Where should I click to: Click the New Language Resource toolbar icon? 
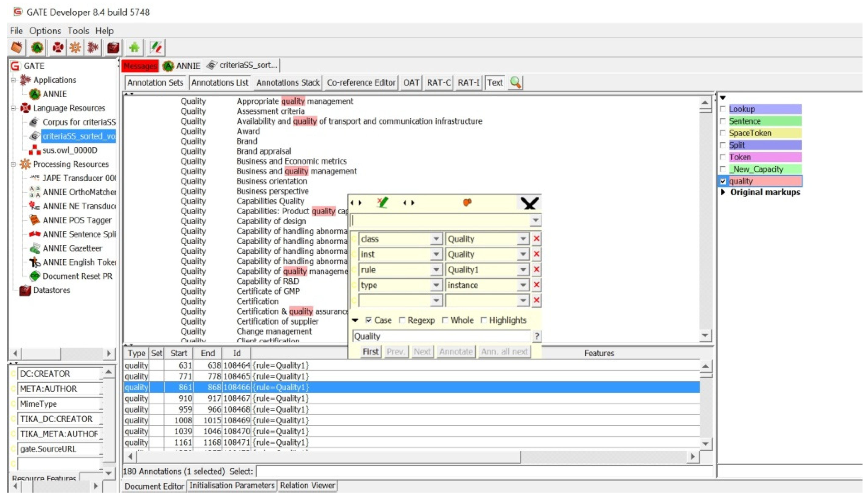(x=58, y=47)
